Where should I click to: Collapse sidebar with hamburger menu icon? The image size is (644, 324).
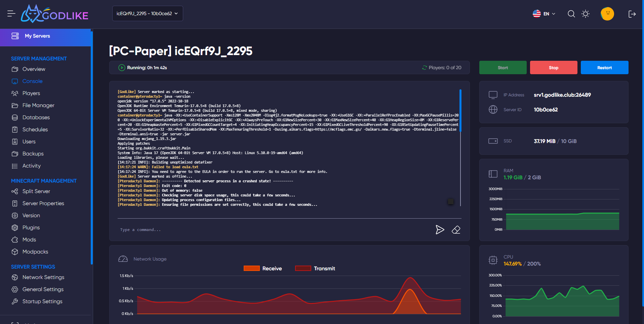pyautogui.click(x=11, y=14)
